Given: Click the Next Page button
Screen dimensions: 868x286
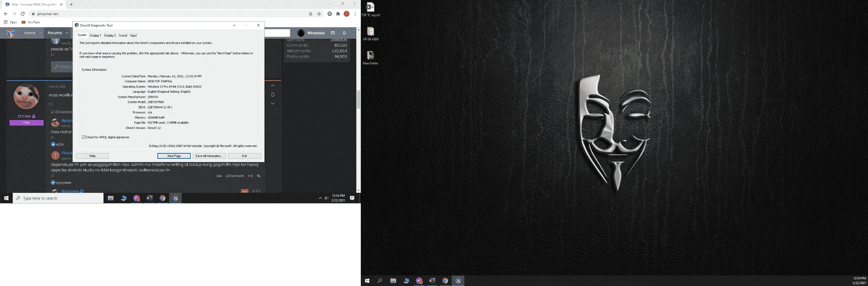Looking at the screenshot, I should (174, 156).
